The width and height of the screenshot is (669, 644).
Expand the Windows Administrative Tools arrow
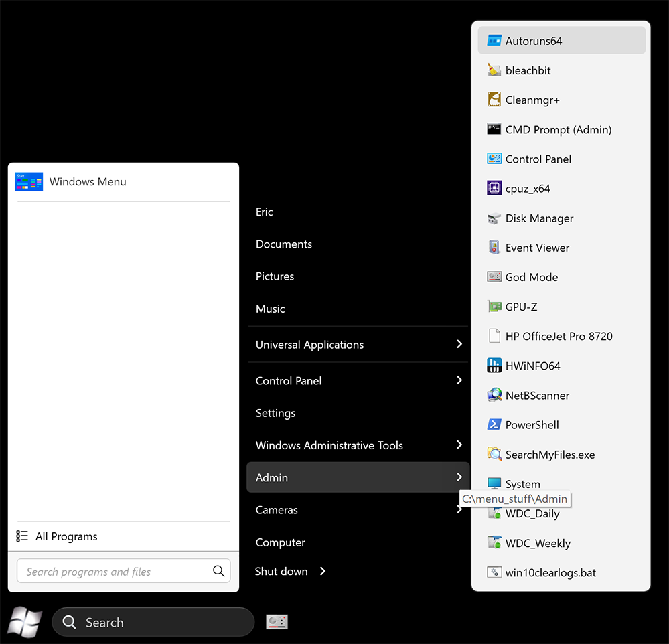[459, 445]
